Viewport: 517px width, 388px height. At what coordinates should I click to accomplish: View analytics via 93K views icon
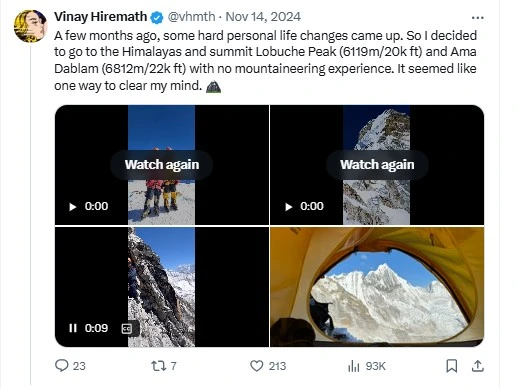click(354, 366)
